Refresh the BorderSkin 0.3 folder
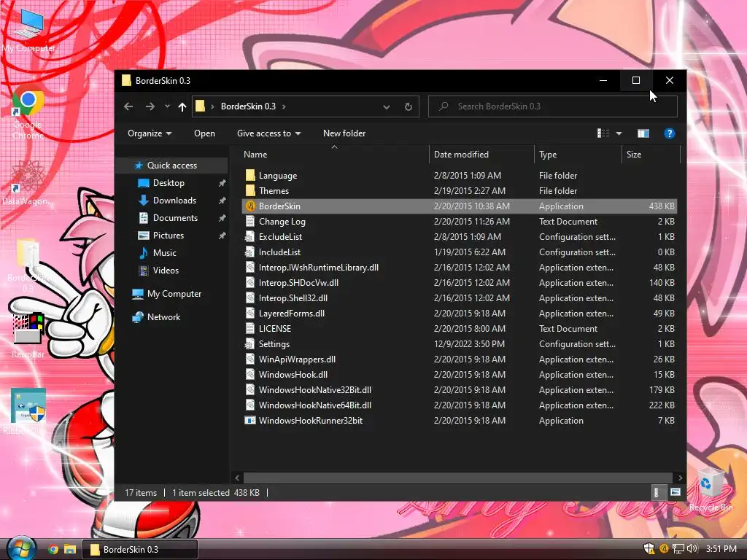747x560 pixels. (x=409, y=106)
